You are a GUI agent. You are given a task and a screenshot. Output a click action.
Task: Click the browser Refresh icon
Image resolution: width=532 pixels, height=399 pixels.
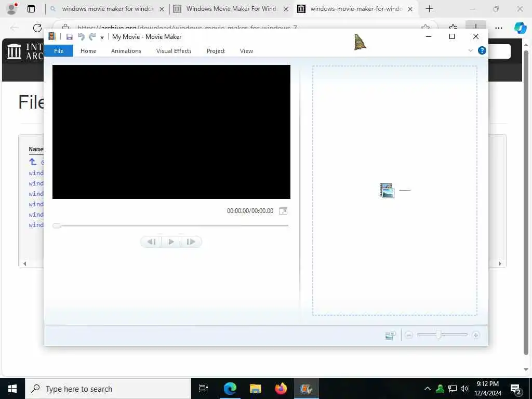click(x=37, y=28)
